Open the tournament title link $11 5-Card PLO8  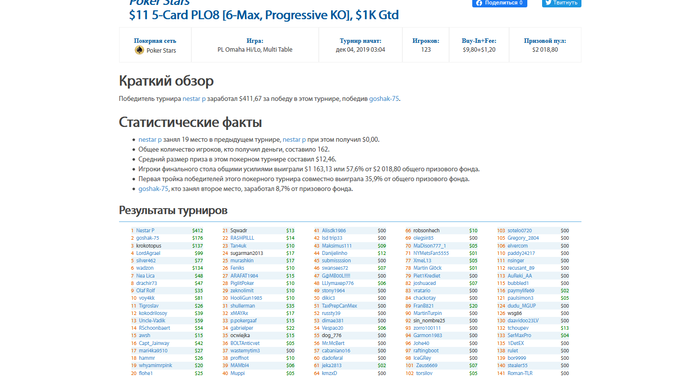tap(264, 15)
